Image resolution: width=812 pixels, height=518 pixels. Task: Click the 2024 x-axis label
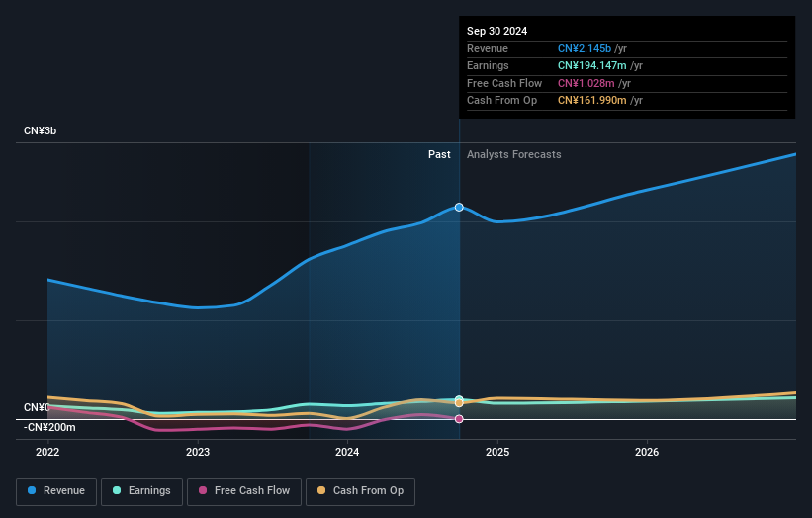pos(347,452)
